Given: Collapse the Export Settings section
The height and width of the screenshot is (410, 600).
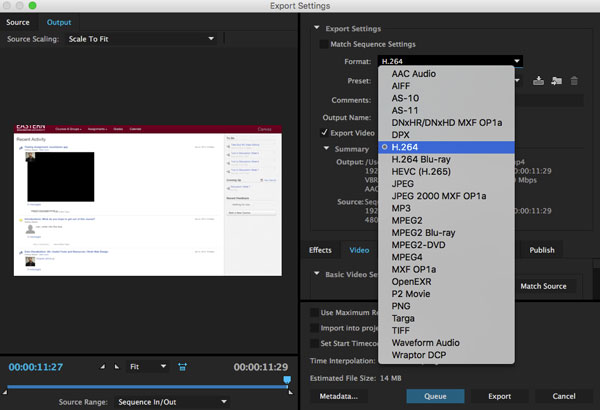Looking at the screenshot, I should tap(316, 28).
